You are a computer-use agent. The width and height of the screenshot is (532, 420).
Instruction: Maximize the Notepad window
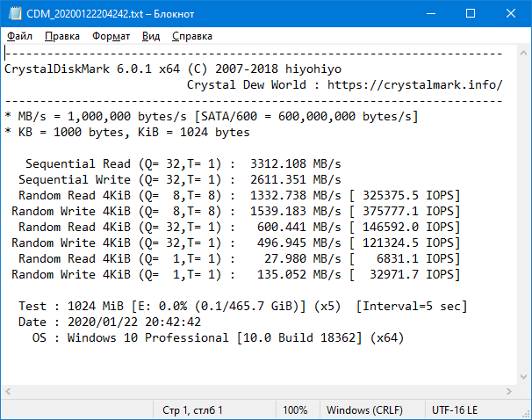[471, 13]
